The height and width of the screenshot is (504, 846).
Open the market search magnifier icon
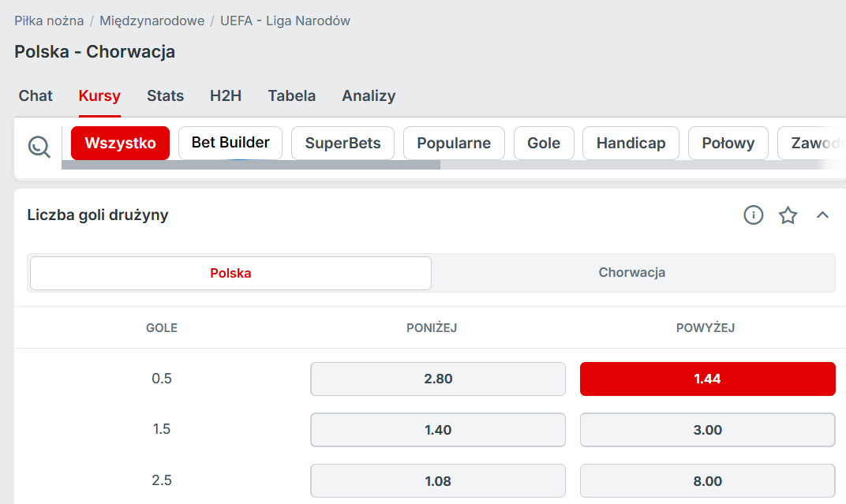(39, 146)
